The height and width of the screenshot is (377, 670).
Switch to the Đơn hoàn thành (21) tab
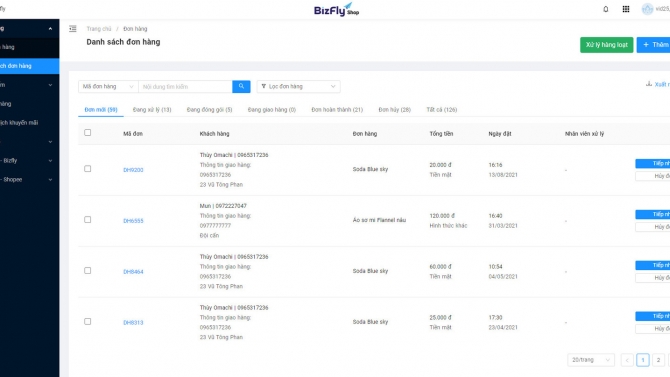[337, 110]
